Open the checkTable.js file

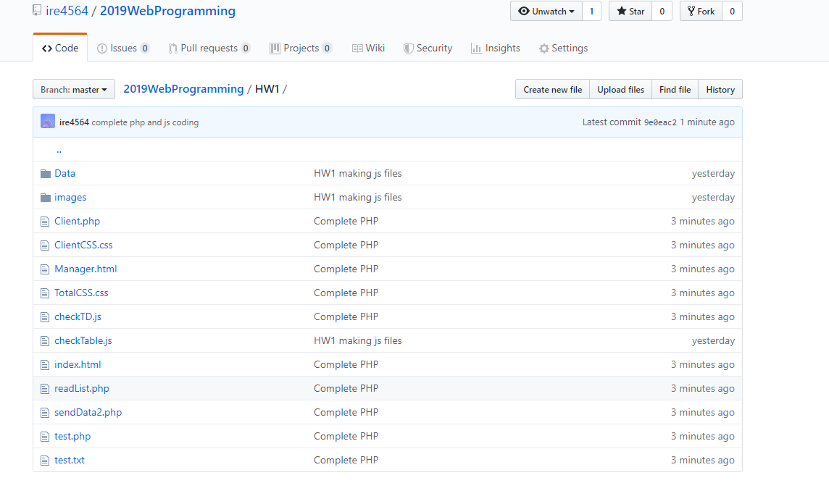pyautogui.click(x=83, y=340)
